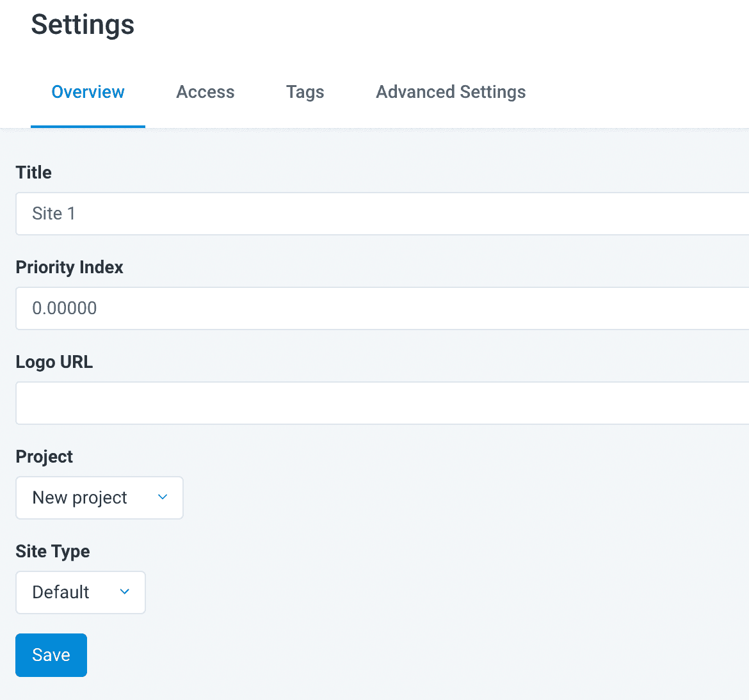Click the 'Site 1' text in the Title box
749x700 pixels.
[x=54, y=214]
